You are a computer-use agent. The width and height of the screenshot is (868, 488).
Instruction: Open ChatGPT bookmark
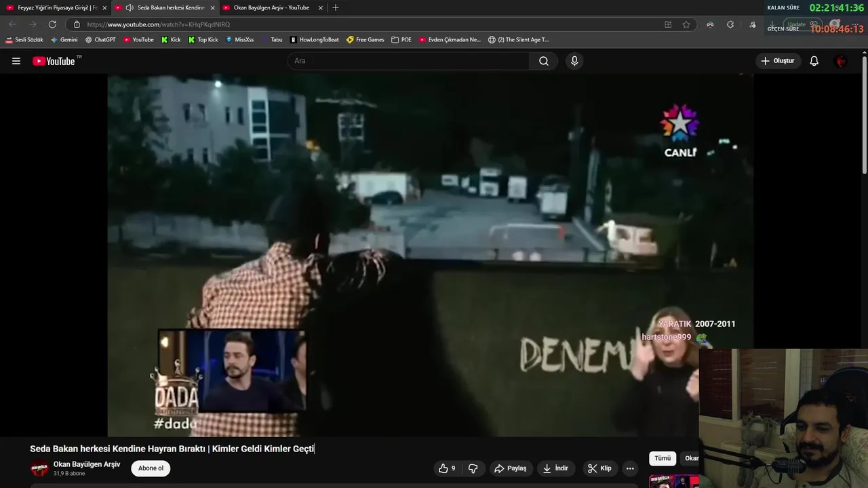pos(100,39)
